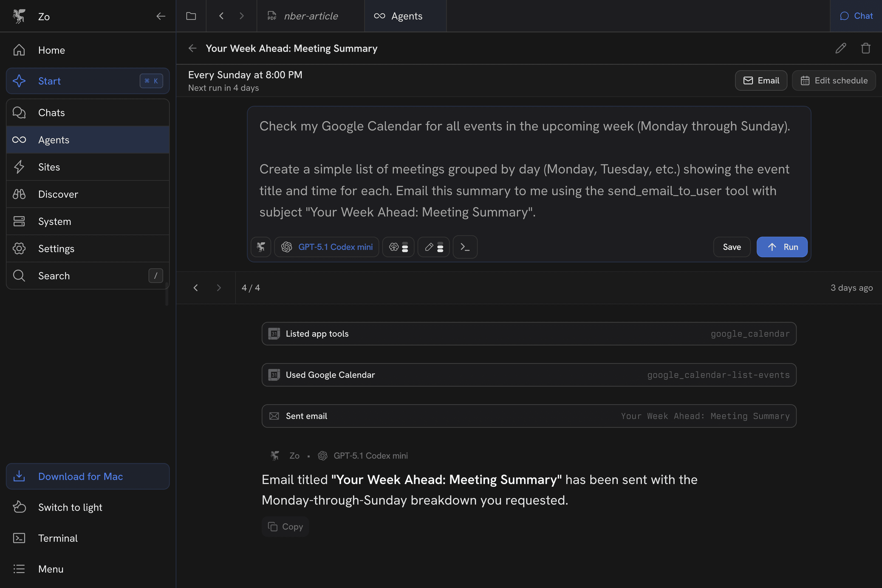Copy the agent's response

(285, 526)
